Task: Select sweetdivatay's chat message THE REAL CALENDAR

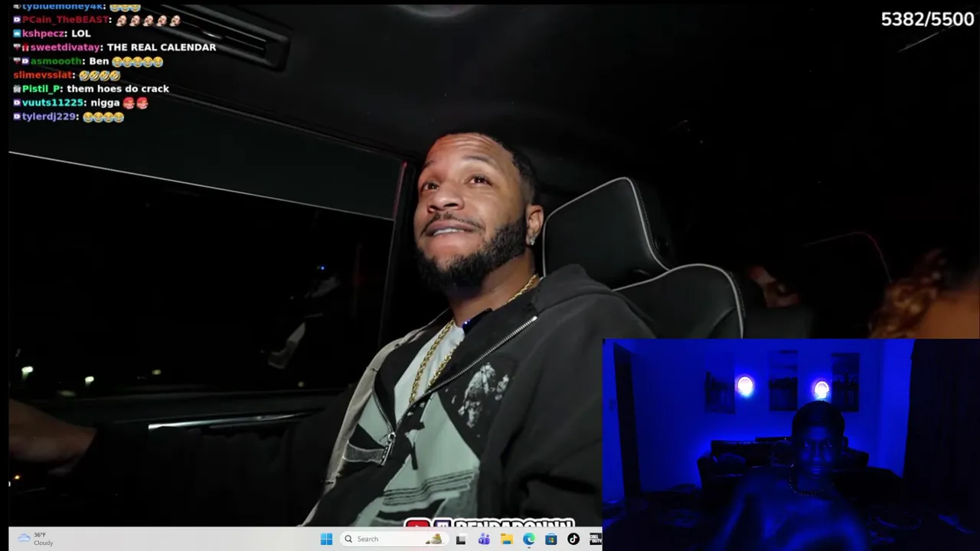Action: tap(162, 47)
